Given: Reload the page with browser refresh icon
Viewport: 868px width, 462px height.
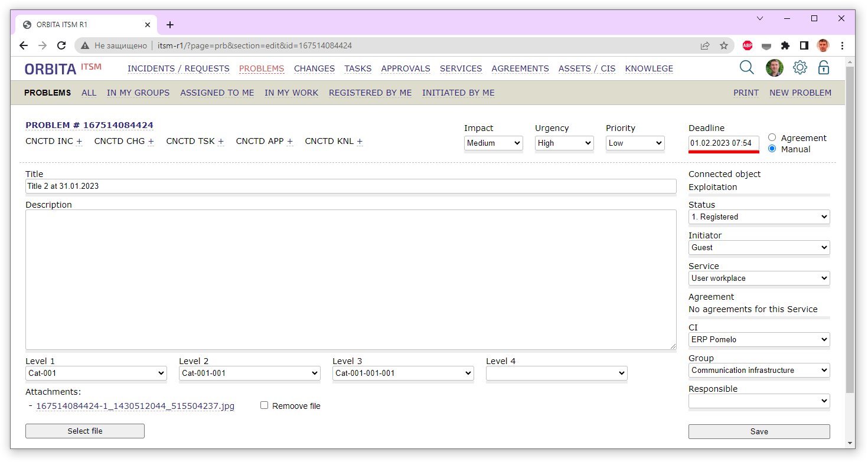Looking at the screenshot, I should (61, 45).
